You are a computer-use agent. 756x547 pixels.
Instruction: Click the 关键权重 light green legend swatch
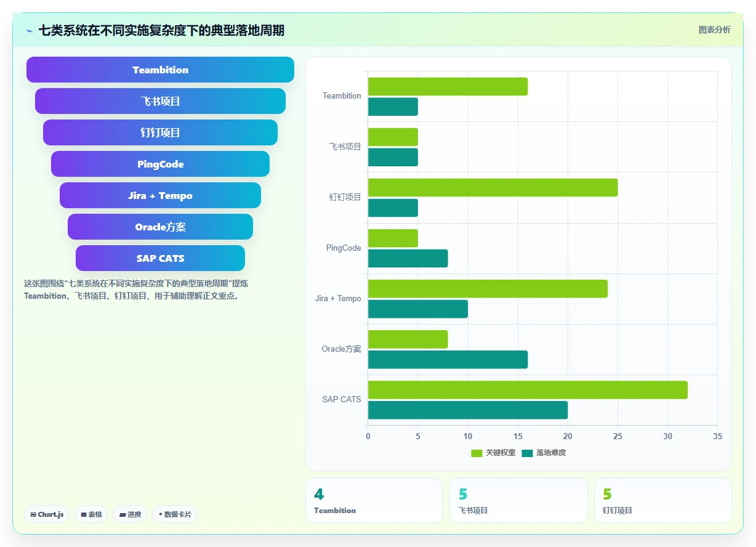pos(477,453)
